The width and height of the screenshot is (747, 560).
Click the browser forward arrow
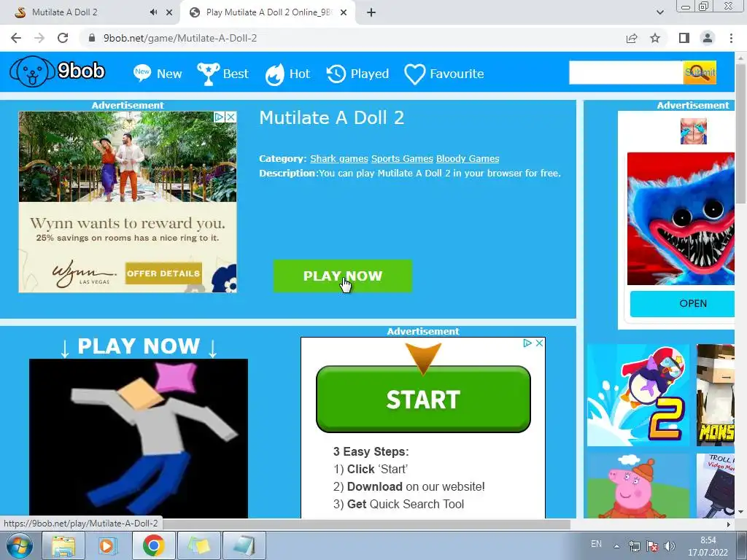click(x=39, y=38)
